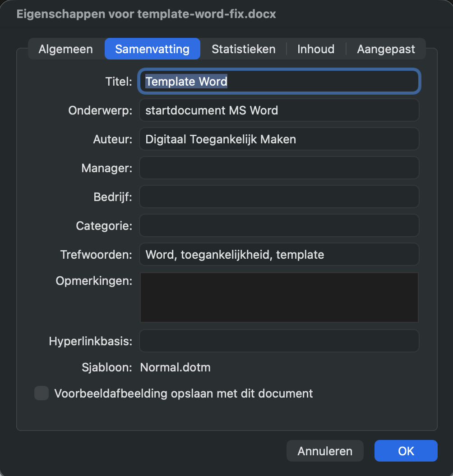Image resolution: width=453 pixels, height=476 pixels.
Task: Switch to the Aangepast tab
Action: [386, 49]
